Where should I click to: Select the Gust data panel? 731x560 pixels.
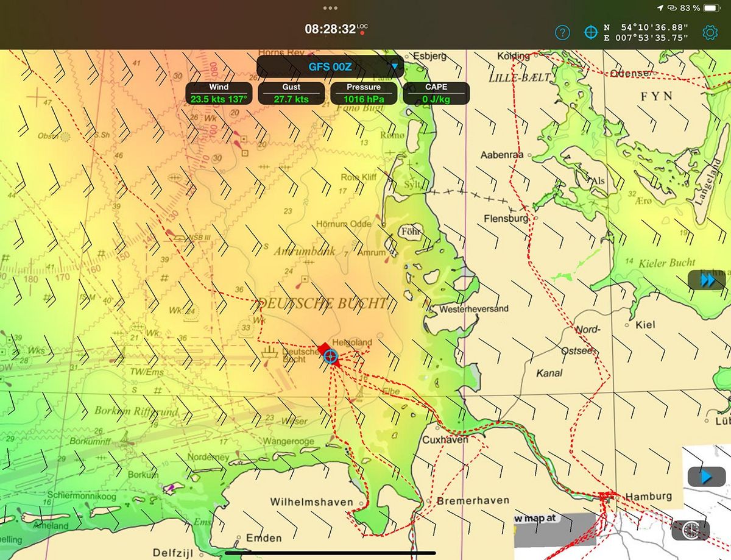tap(291, 93)
